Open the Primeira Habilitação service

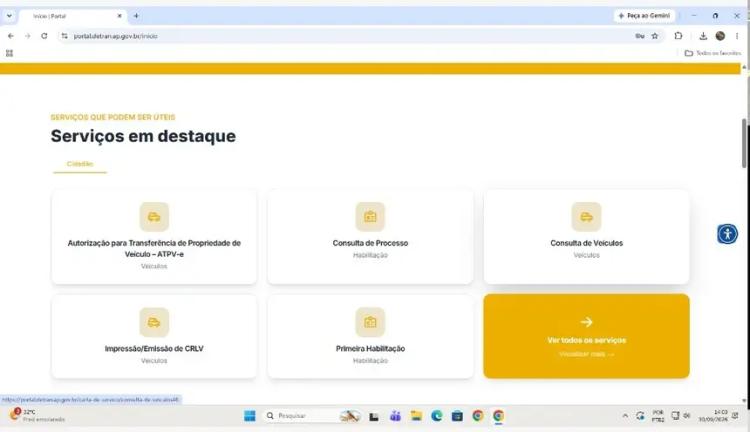click(x=370, y=336)
